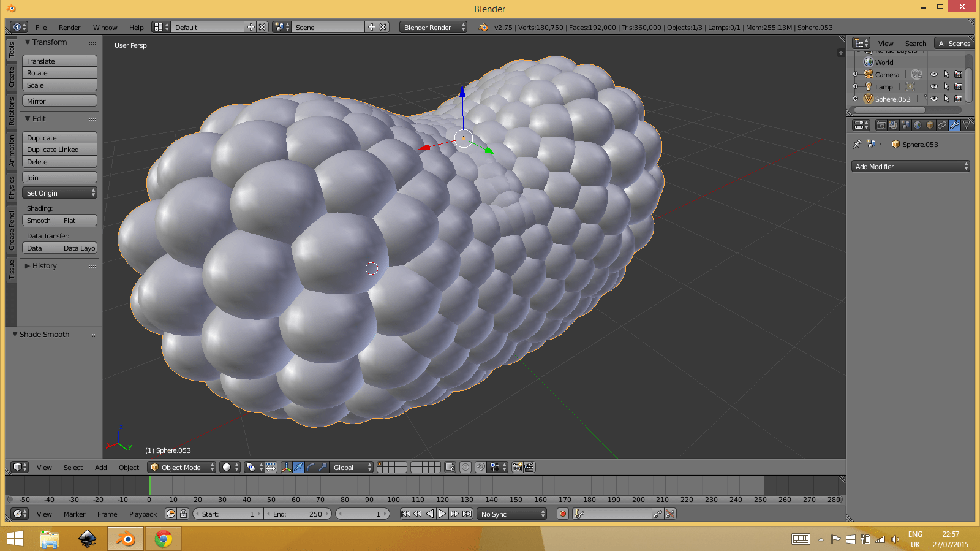Click the Blender logo in header

click(x=483, y=27)
